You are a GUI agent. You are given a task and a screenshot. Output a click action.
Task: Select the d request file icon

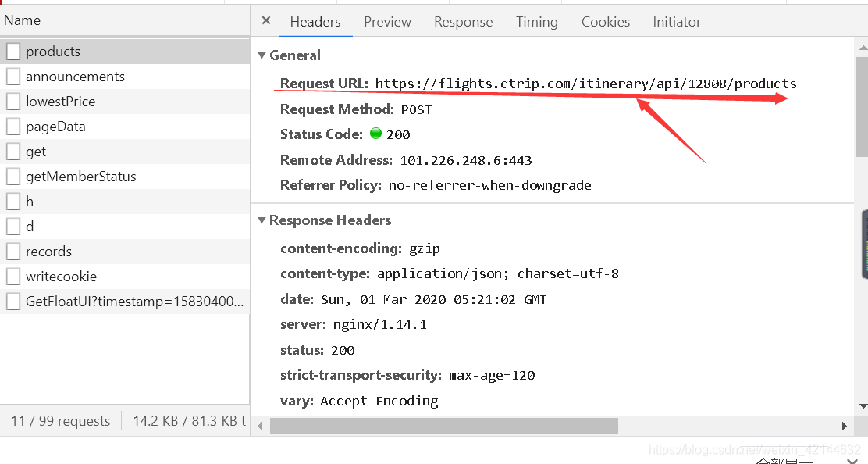click(x=13, y=227)
